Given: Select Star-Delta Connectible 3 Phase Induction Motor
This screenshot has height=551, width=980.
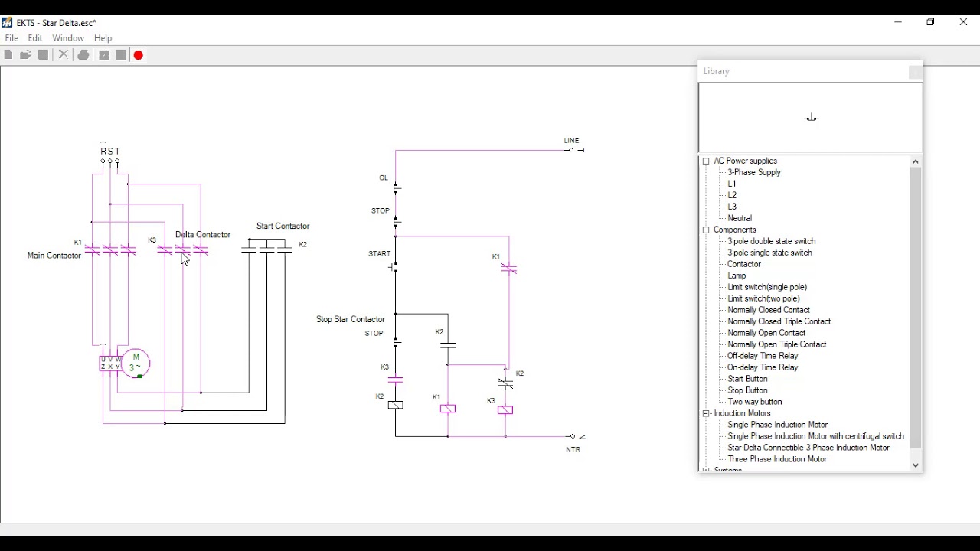Looking at the screenshot, I should pos(808,448).
